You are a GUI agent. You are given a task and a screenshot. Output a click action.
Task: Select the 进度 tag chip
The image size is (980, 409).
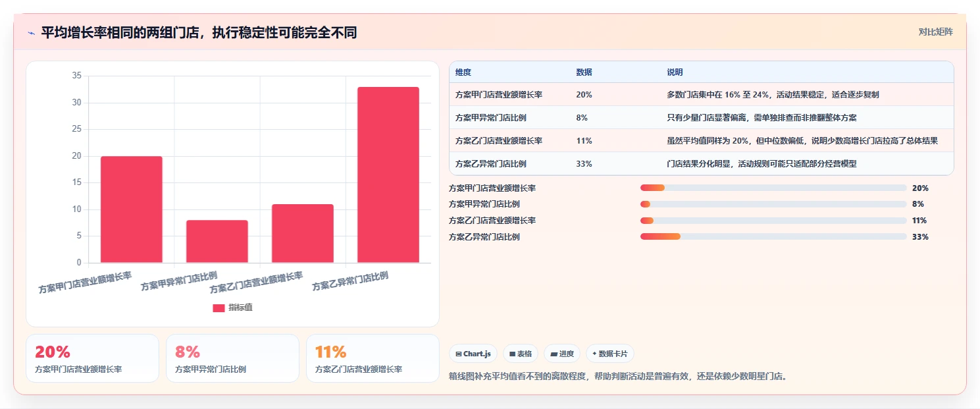pyautogui.click(x=562, y=354)
